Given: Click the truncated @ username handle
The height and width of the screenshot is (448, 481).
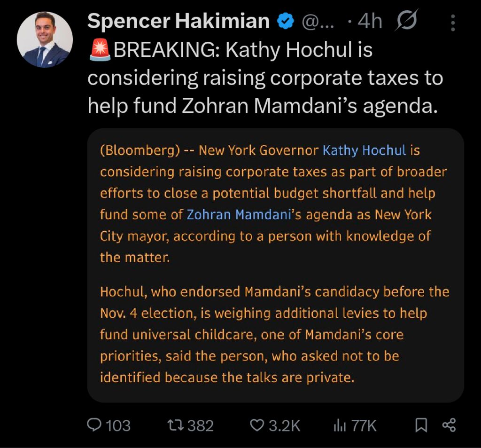Looking at the screenshot, I should pyautogui.click(x=317, y=22).
